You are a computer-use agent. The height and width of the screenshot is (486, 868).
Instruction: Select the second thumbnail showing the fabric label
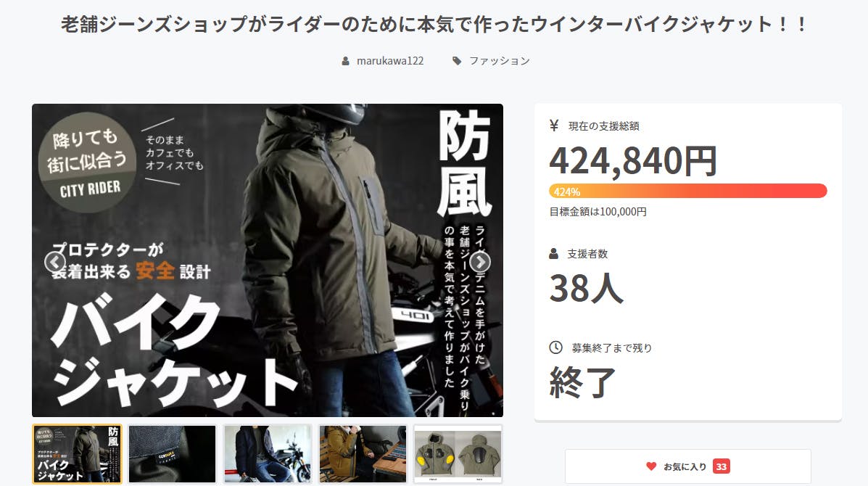[172, 454]
